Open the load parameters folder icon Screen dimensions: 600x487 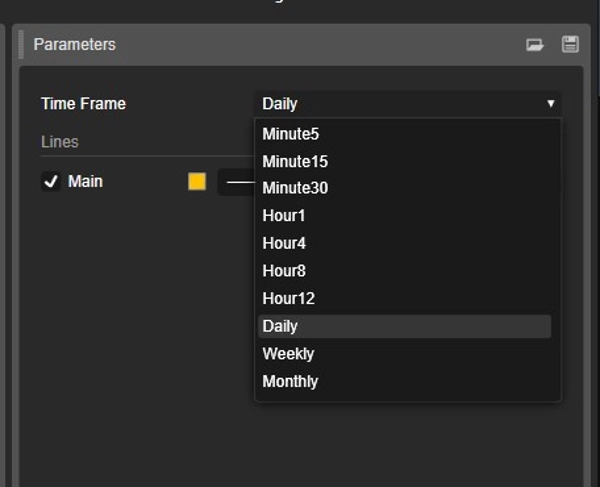tap(535, 45)
